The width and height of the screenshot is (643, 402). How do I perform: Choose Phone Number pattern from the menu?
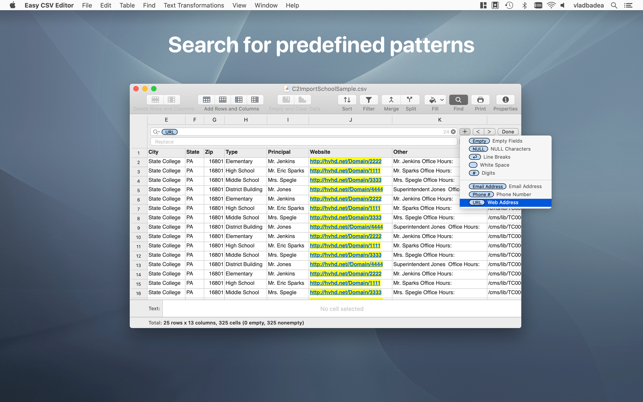pyautogui.click(x=505, y=194)
